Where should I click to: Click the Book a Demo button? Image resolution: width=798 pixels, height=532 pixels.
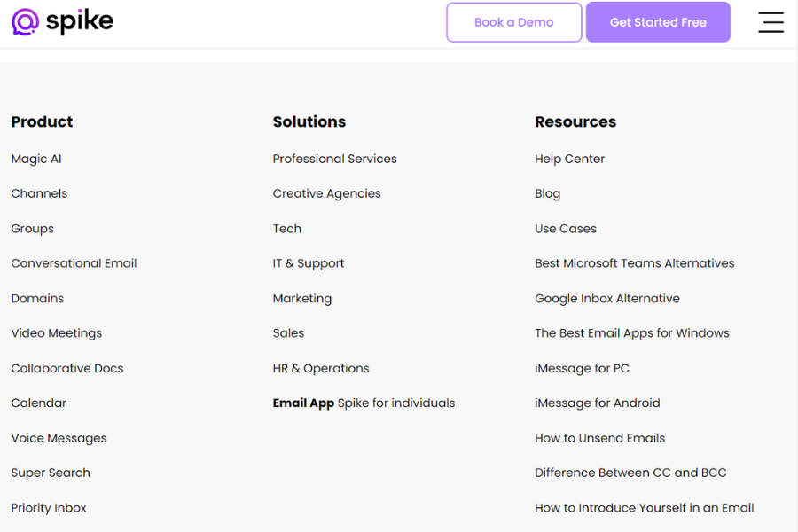coord(513,21)
